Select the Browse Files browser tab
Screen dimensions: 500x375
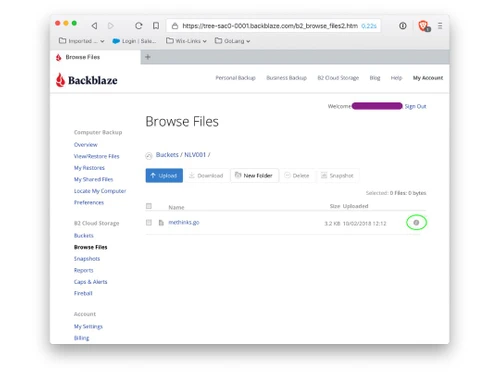[x=95, y=57]
